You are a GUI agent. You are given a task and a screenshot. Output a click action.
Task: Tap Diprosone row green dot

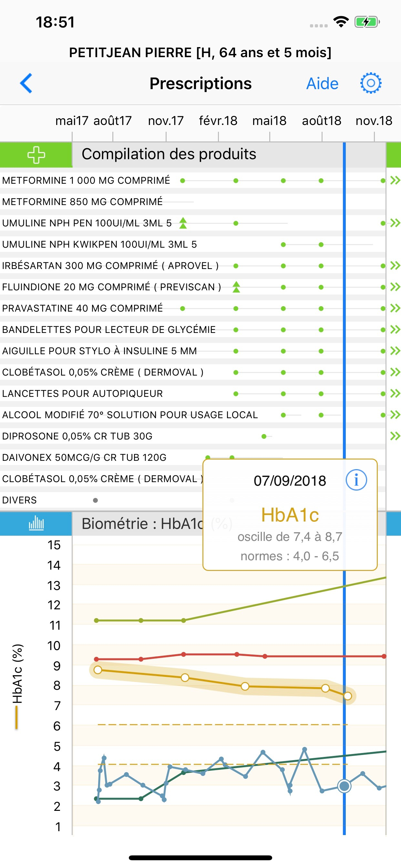pos(264,436)
